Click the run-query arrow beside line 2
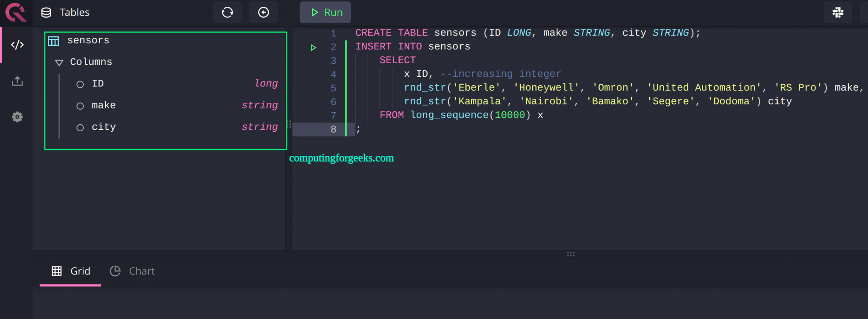This screenshot has height=319, width=868. coord(313,47)
